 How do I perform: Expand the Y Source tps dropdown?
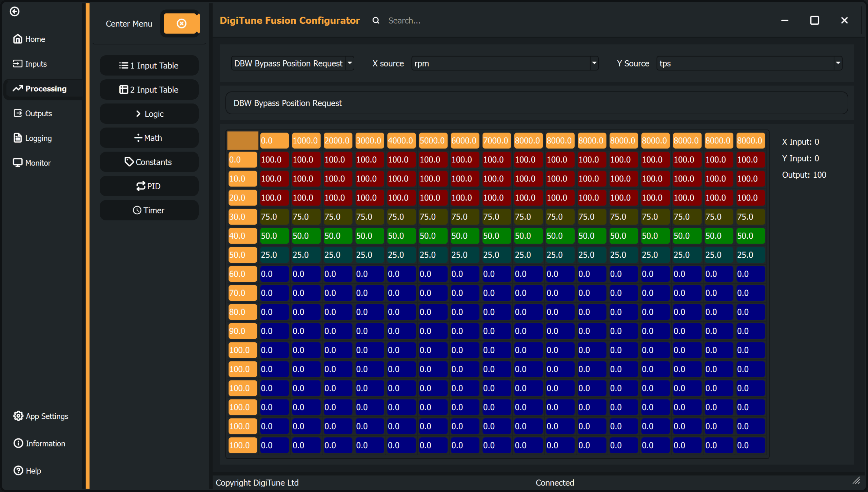(x=837, y=63)
